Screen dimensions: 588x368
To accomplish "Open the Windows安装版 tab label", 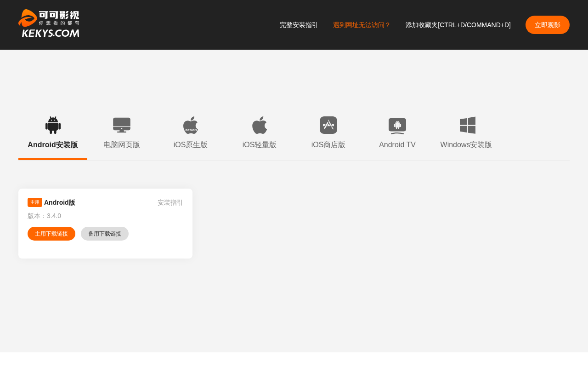I will point(466,144).
